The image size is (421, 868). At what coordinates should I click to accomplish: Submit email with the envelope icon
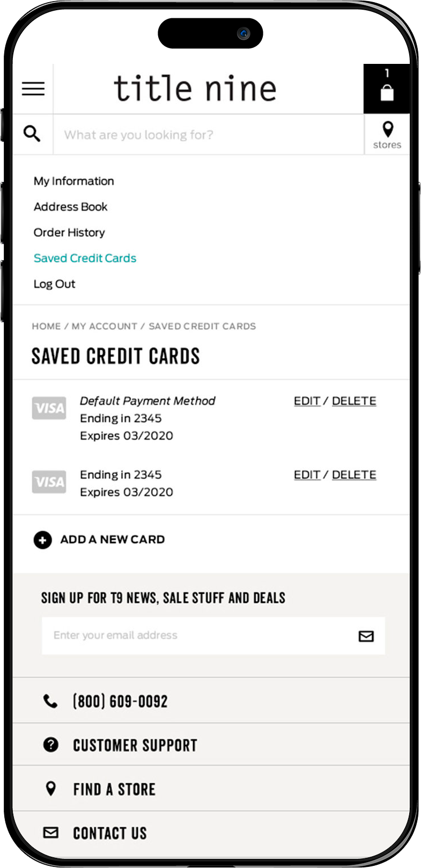(x=366, y=636)
